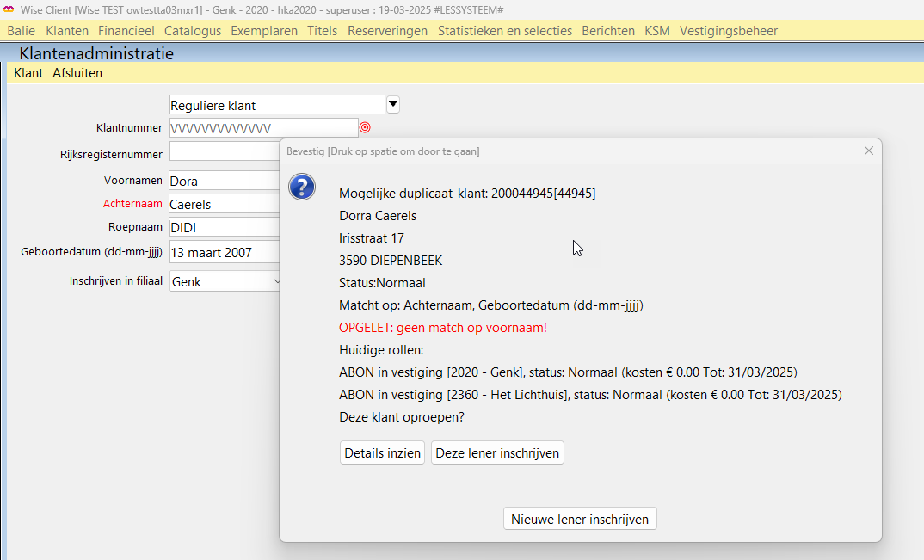Open the Titels menu
The width and height of the screenshot is (924, 560).
click(323, 31)
